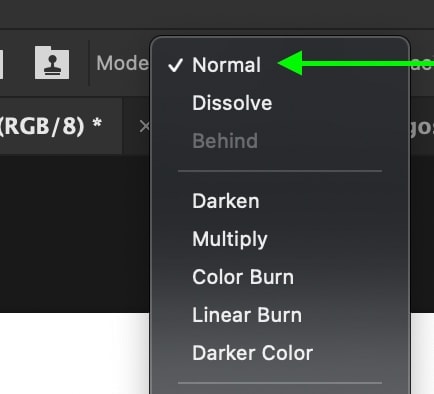
Task: Click the checkmark beside Normal
Action: click(x=175, y=65)
